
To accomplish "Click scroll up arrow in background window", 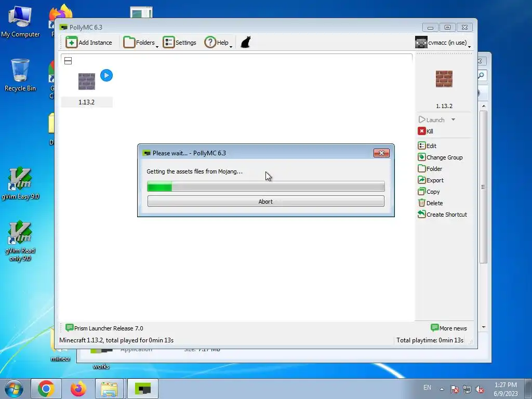I will click(484, 106).
